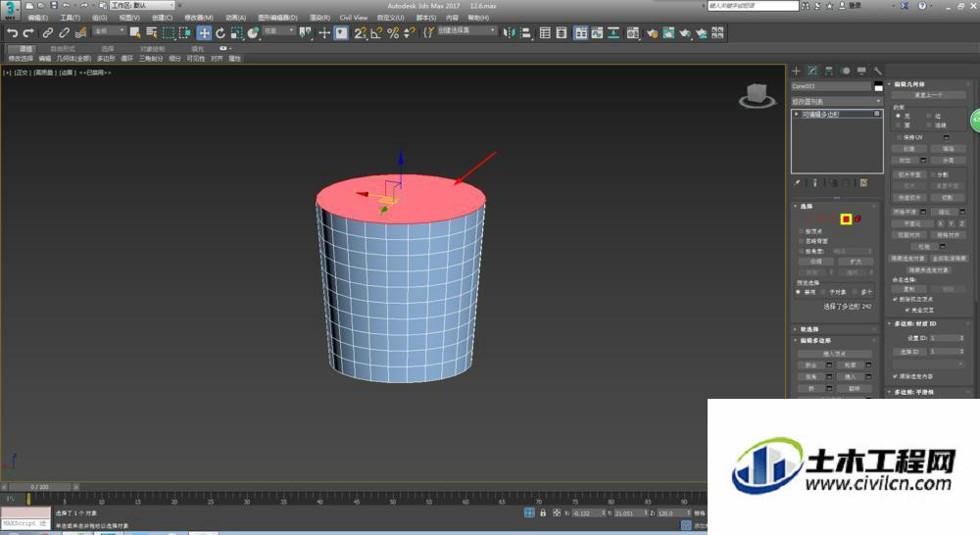Screen dimensions: 980x535
Task: Toggle the Angle Snap icon
Action: click(x=376, y=33)
